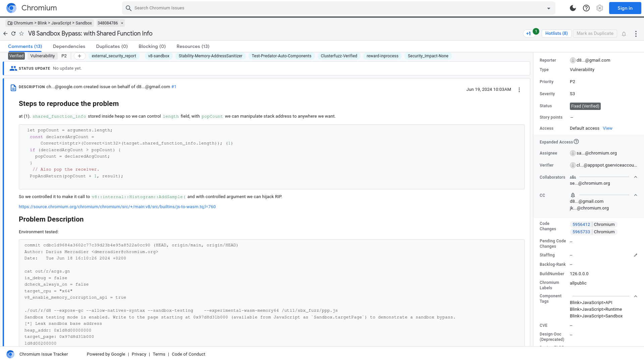Click the Verified status badge icon
Screen dimensions: 644x362
pos(16,56)
